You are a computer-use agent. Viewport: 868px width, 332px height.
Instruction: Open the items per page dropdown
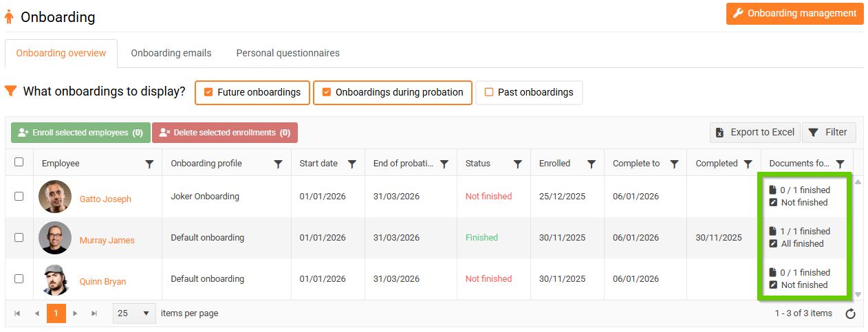(x=134, y=313)
